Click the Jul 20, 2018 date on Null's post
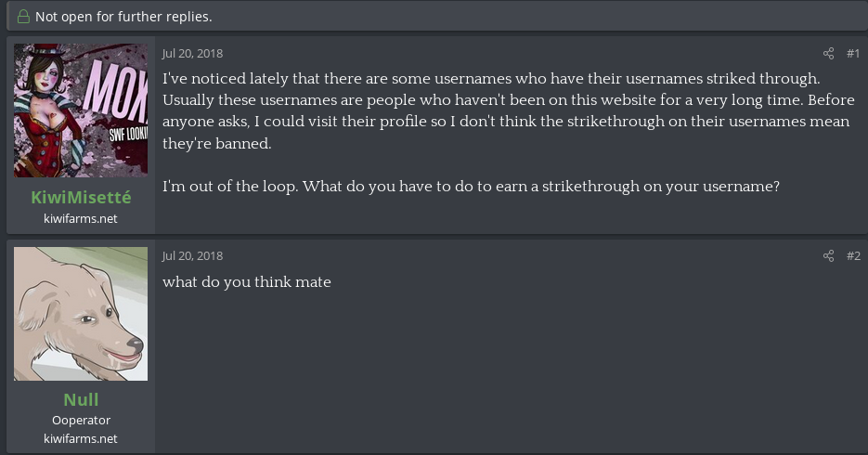 (x=192, y=256)
